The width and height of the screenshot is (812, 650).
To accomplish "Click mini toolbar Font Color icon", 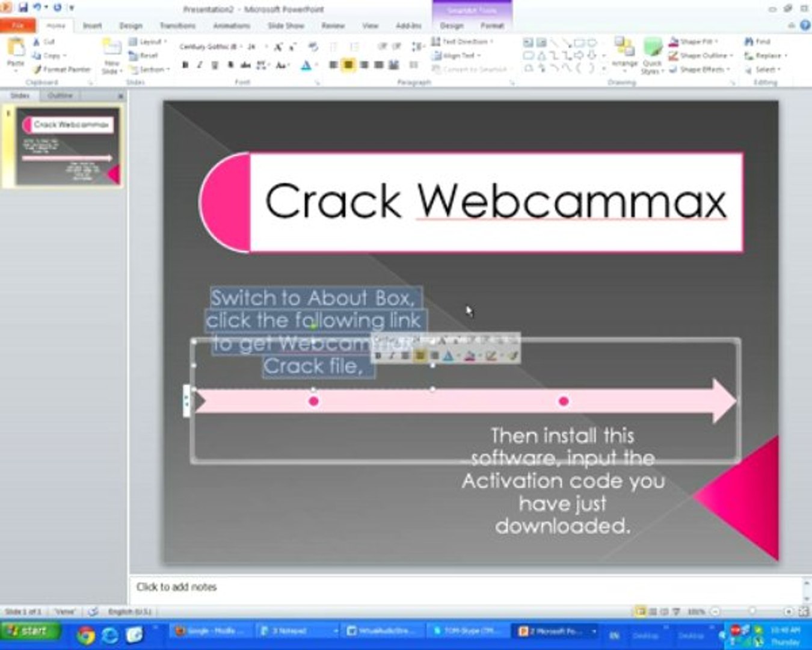I will click(449, 356).
